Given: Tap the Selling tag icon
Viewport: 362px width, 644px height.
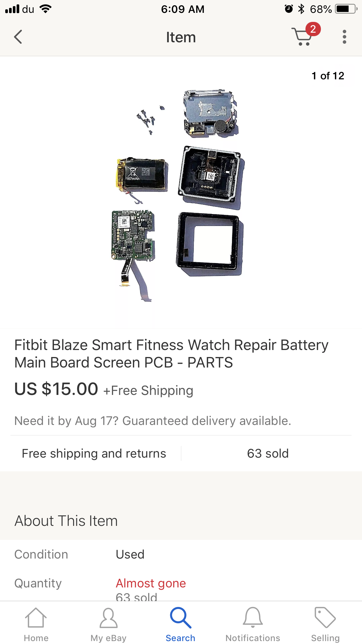Looking at the screenshot, I should (x=325, y=618).
